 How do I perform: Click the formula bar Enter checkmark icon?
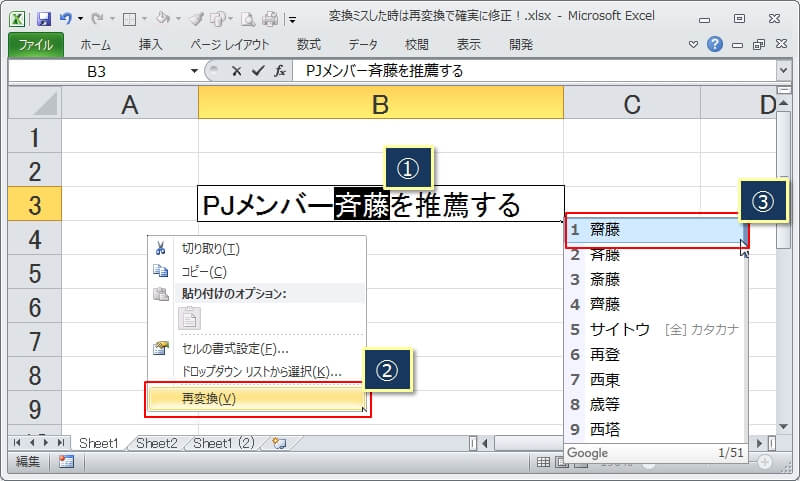click(x=258, y=71)
